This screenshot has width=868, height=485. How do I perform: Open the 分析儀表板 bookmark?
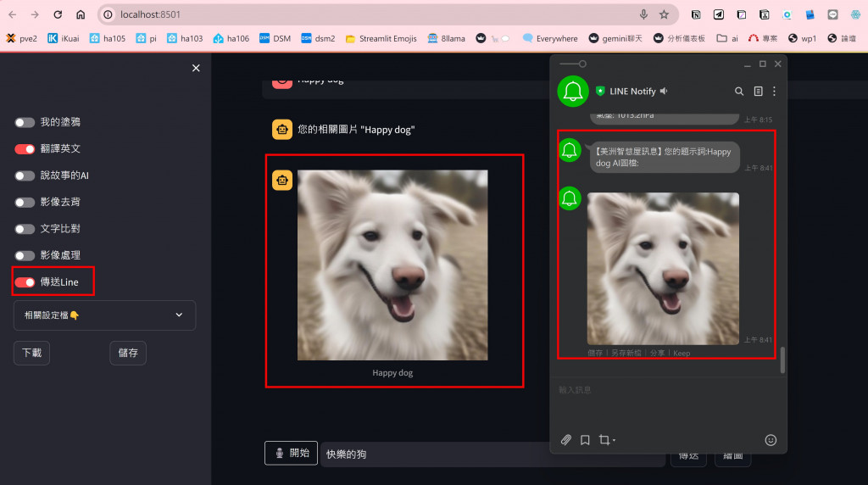pyautogui.click(x=679, y=38)
